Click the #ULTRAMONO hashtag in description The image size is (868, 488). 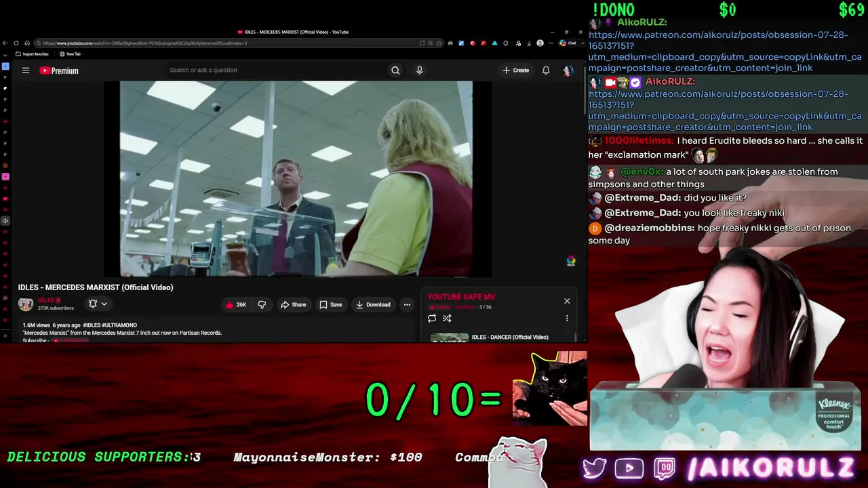point(120,325)
